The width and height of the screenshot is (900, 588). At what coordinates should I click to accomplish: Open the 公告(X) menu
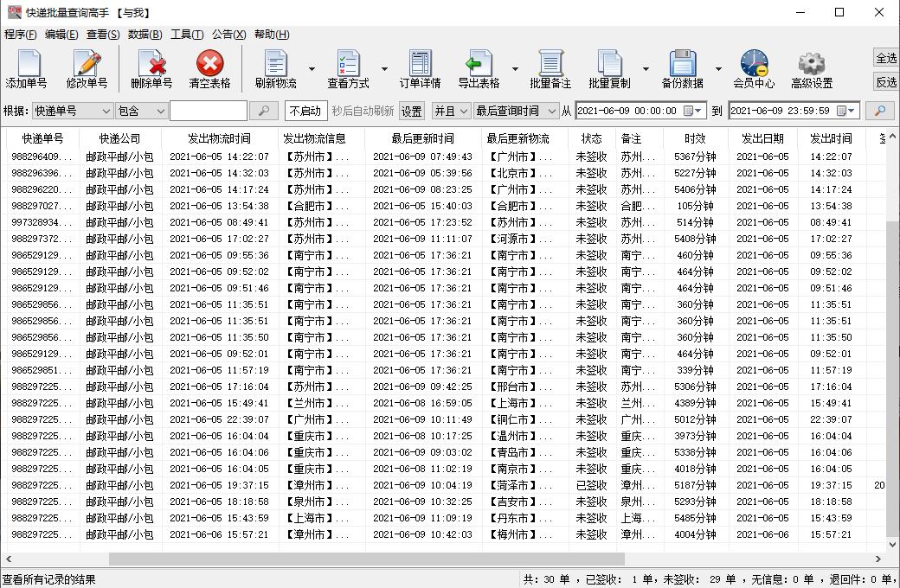228,35
